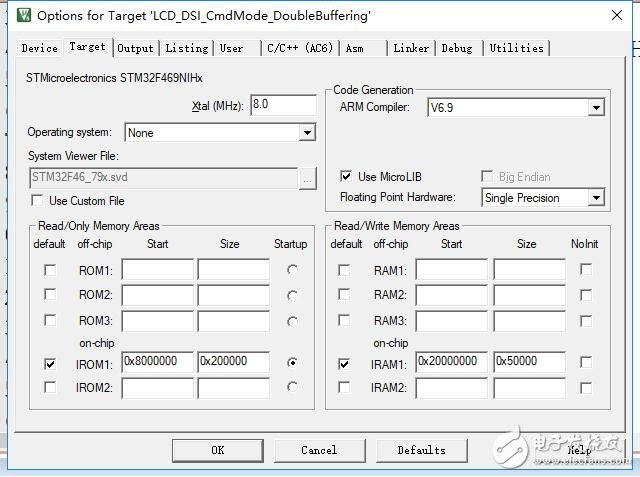Click the Cancel button
This screenshot has height=477, width=640.
(319, 450)
